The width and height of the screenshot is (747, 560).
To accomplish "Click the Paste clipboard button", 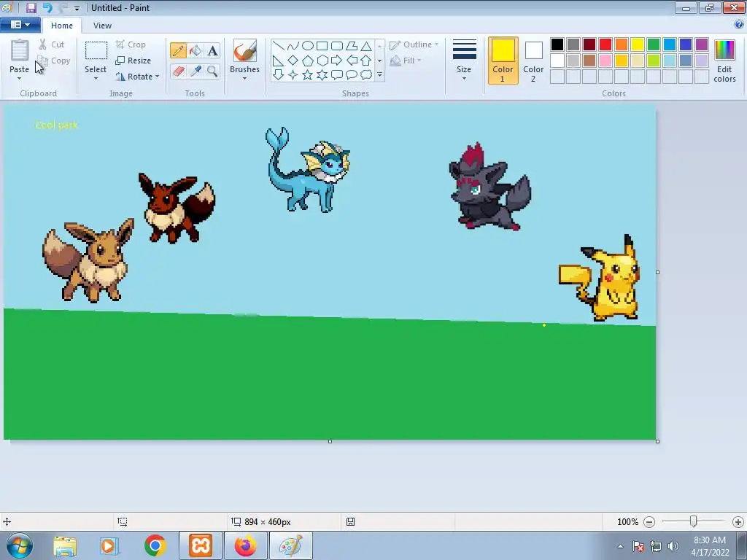I will [20, 55].
